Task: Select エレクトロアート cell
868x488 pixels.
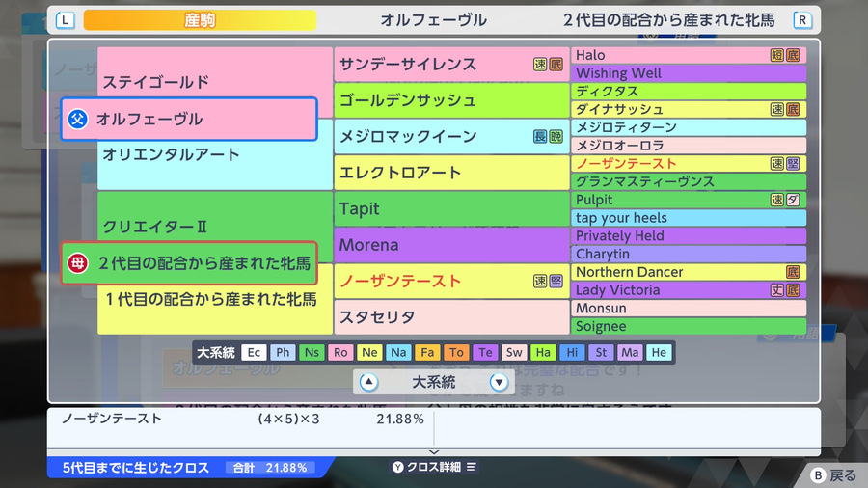Action: click(451, 173)
